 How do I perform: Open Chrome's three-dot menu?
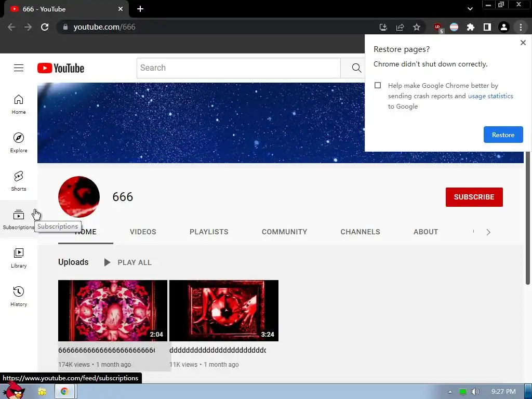(x=521, y=27)
